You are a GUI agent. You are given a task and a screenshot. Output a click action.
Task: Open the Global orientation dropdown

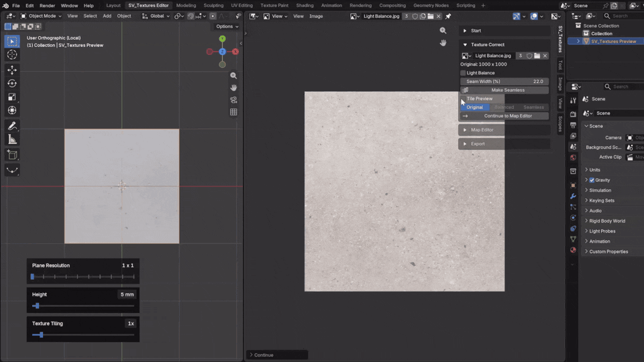[x=156, y=16]
